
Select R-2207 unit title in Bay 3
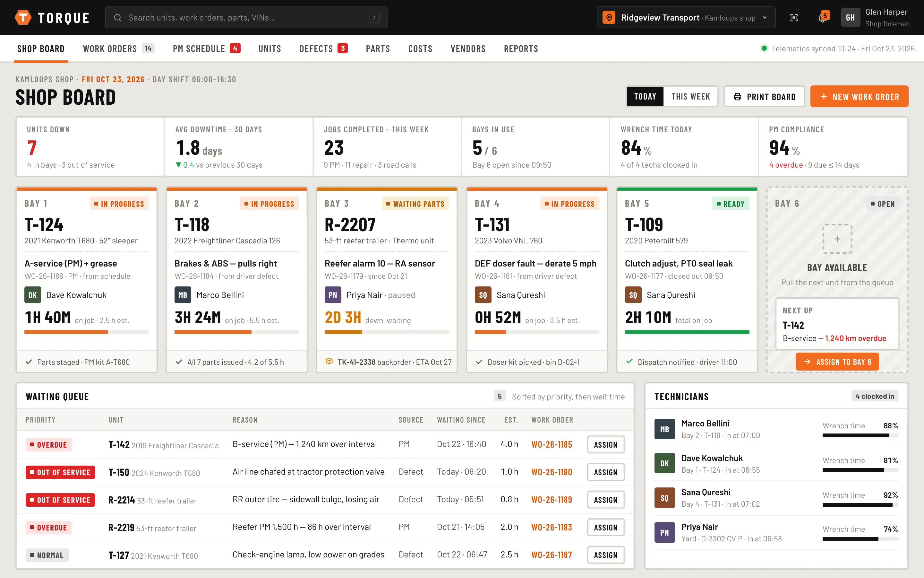click(350, 225)
